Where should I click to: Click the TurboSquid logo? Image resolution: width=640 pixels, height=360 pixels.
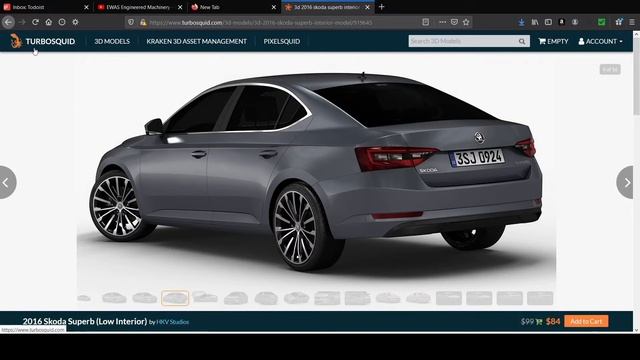click(42, 41)
